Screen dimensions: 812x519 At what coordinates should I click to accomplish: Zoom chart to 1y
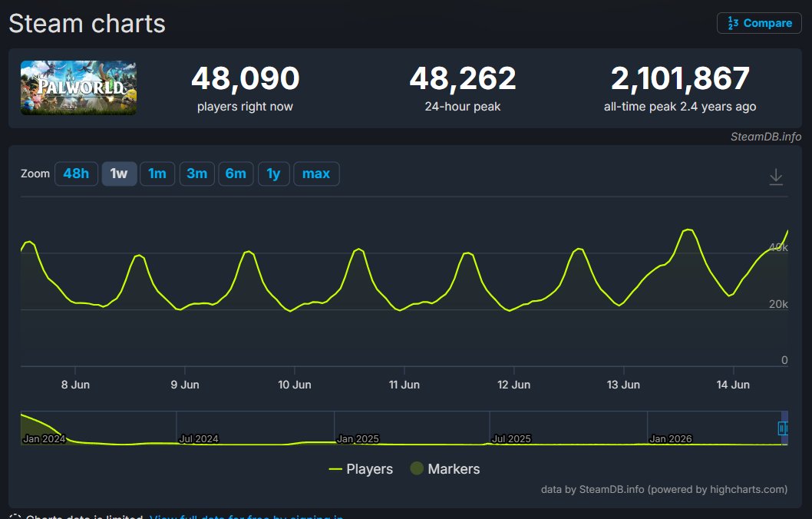(273, 174)
